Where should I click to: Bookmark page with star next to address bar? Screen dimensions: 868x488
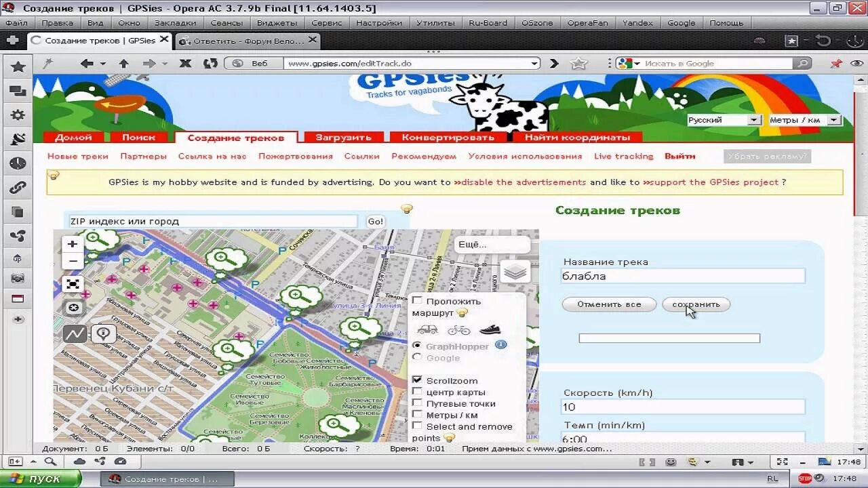pyautogui.click(x=578, y=63)
